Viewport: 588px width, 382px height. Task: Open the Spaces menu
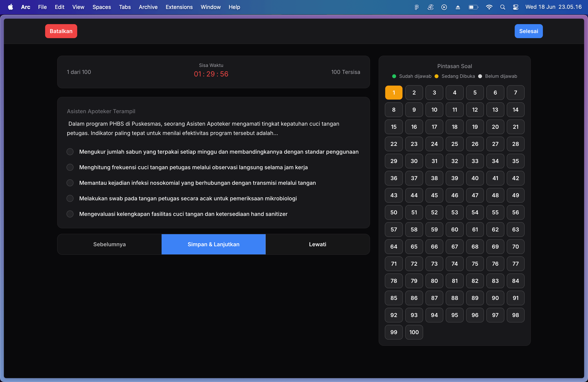(101, 7)
